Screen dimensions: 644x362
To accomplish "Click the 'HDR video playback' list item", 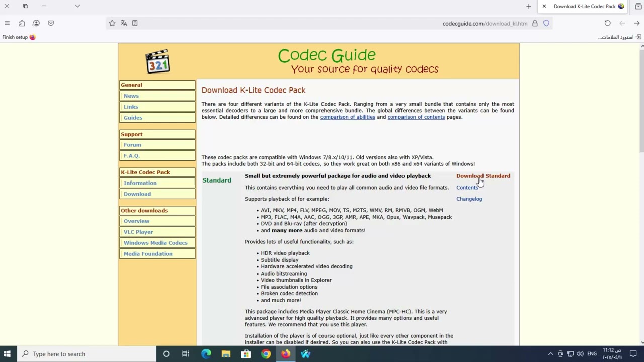I will [x=285, y=253].
